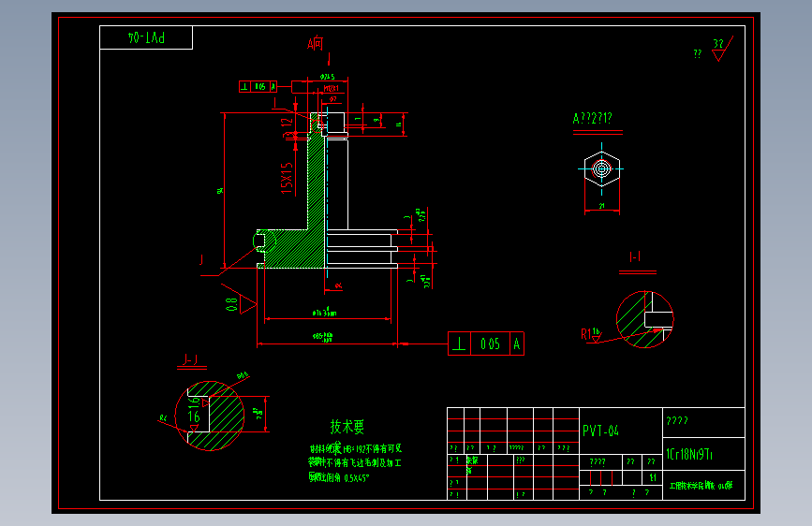Image resolution: width=812 pixels, height=526 pixels.
Task: Select the 1Cr18Ni9Ti material text
Action: (689, 455)
